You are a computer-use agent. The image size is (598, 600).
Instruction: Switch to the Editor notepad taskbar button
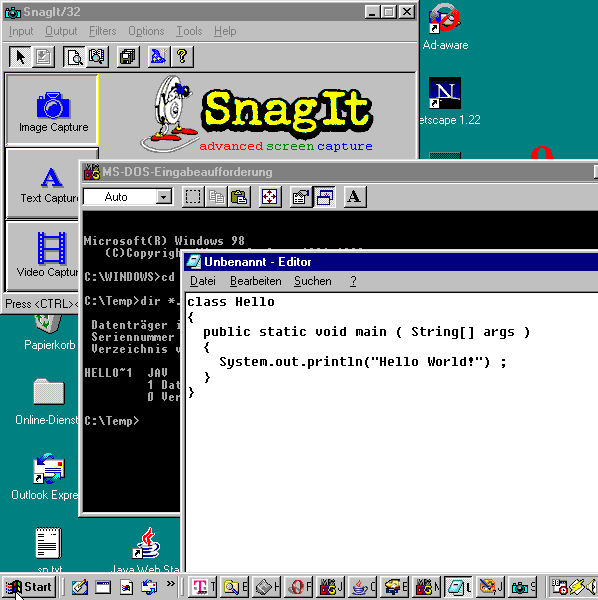point(459,587)
